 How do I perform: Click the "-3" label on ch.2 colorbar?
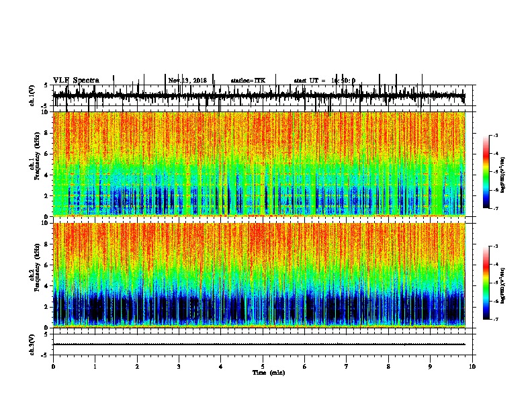pos(496,246)
